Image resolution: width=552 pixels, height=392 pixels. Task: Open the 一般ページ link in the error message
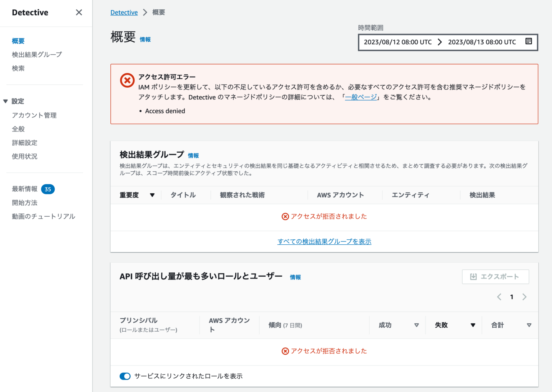coord(360,97)
